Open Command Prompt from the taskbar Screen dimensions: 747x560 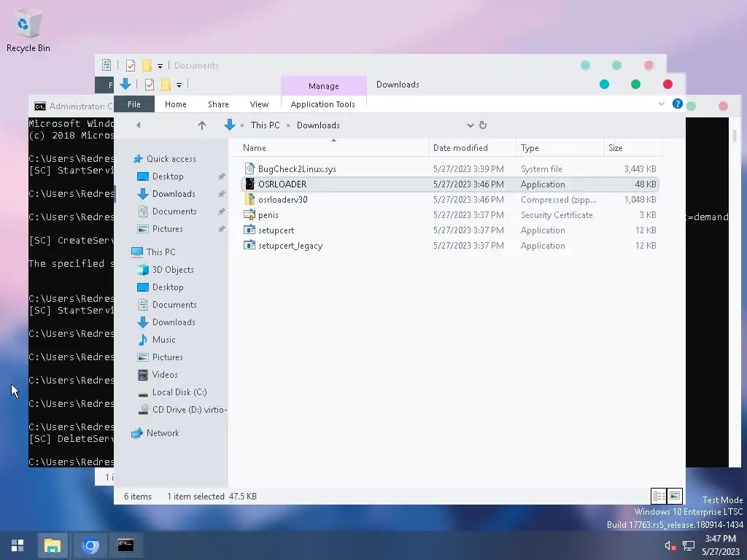tap(125, 545)
